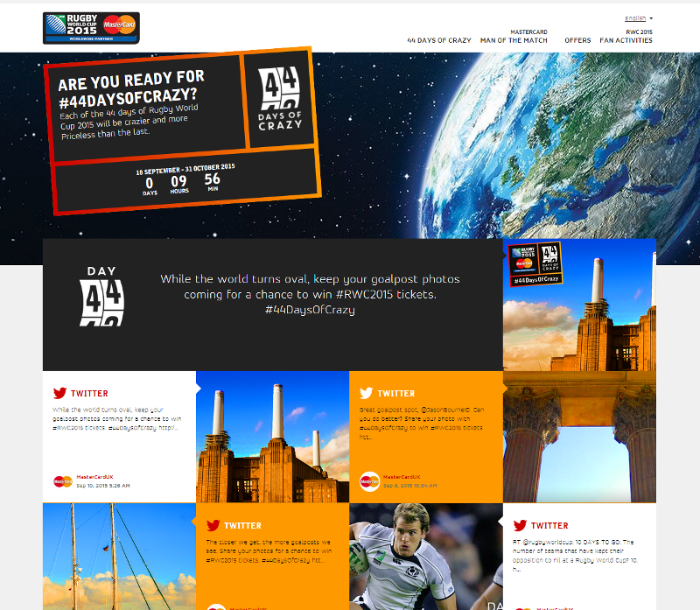700x610 pixels.
Task: Click the 09 hours countdown value
Action: pyautogui.click(x=178, y=181)
